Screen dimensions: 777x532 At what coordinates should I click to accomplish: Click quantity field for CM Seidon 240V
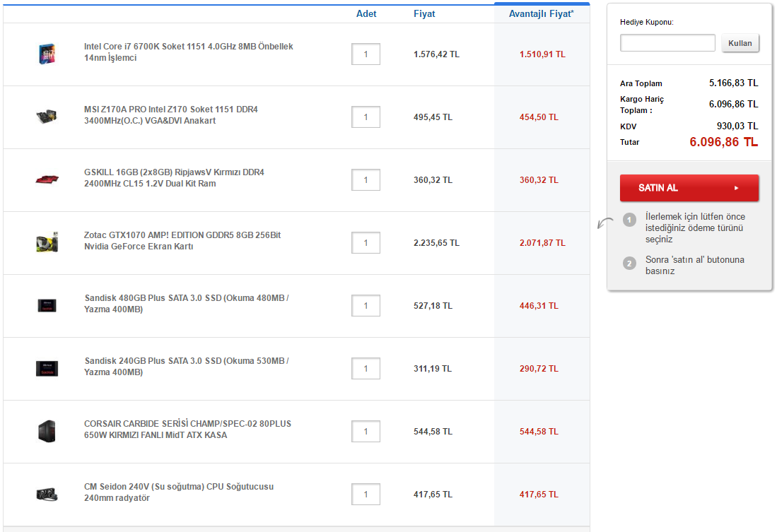[366, 495]
